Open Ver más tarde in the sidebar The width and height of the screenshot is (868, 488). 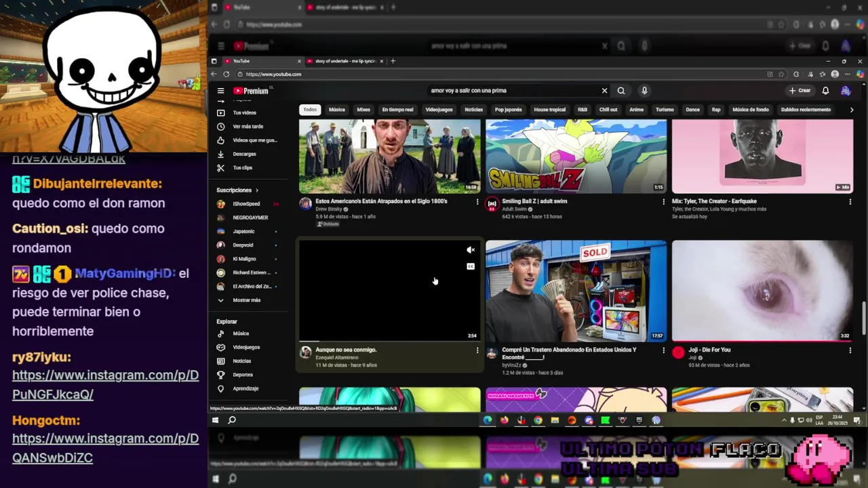pos(248,127)
